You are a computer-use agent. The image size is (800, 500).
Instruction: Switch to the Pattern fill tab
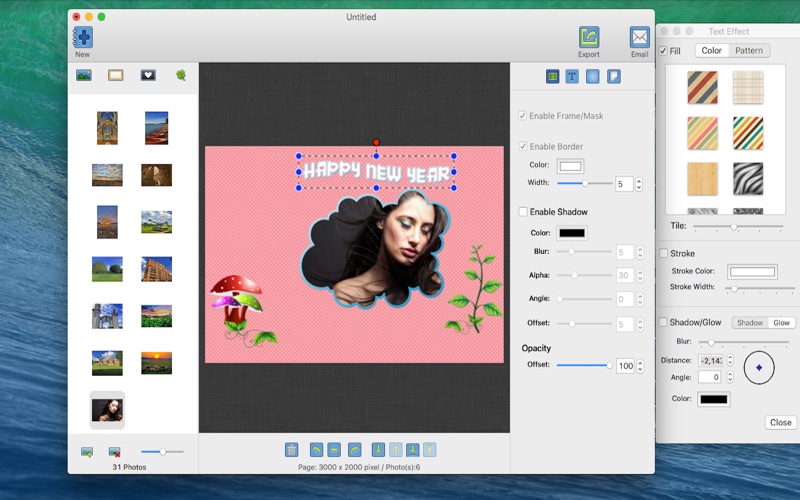tap(748, 51)
